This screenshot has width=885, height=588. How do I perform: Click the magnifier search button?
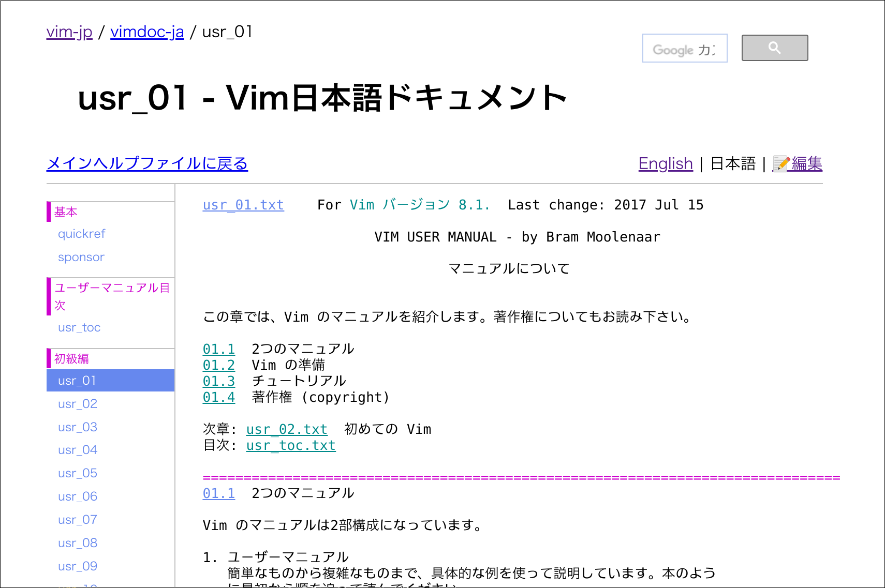[775, 48]
